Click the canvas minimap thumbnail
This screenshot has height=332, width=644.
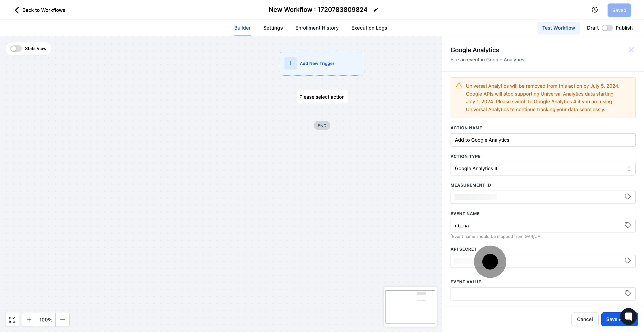[410, 307]
